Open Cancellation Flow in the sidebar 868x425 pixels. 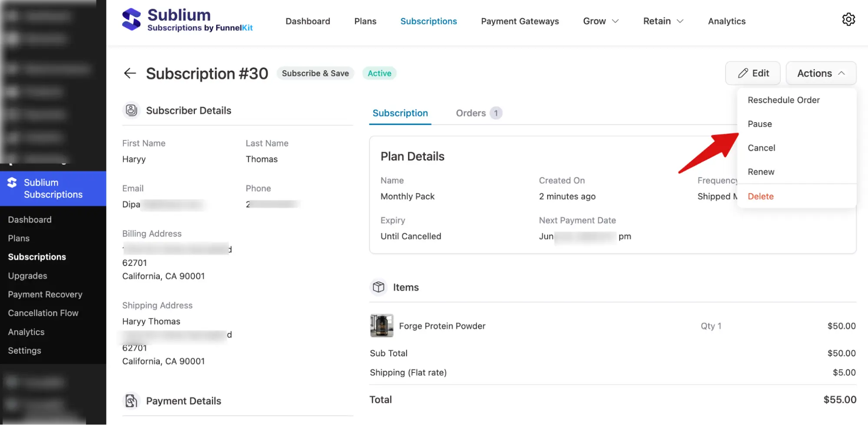[x=43, y=313]
